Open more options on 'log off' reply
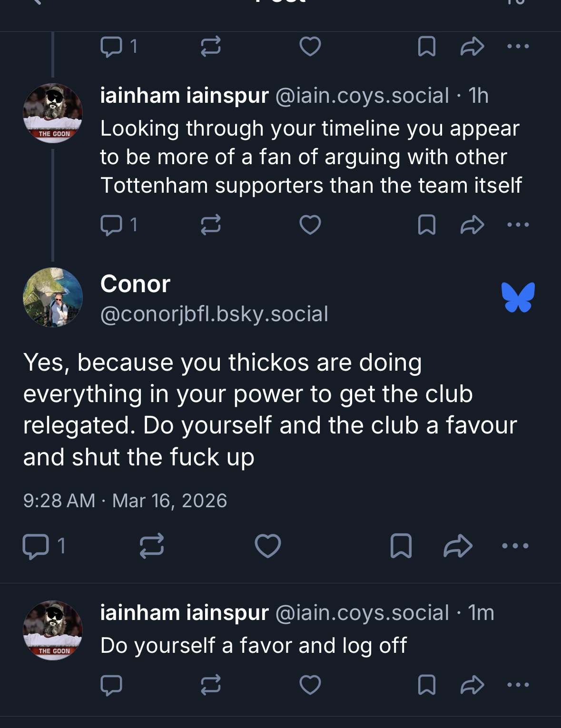561x728 pixels. pos(518,685)
